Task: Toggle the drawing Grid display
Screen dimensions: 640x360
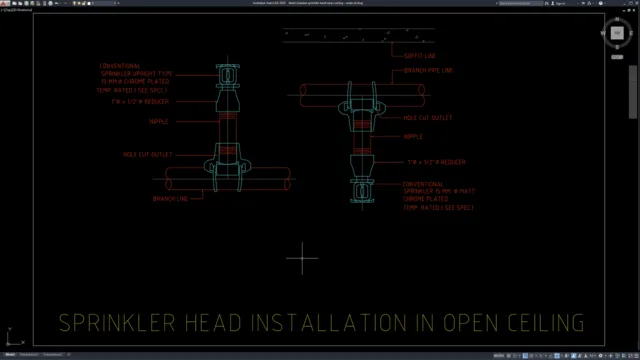Action: [x=509, y=356]
